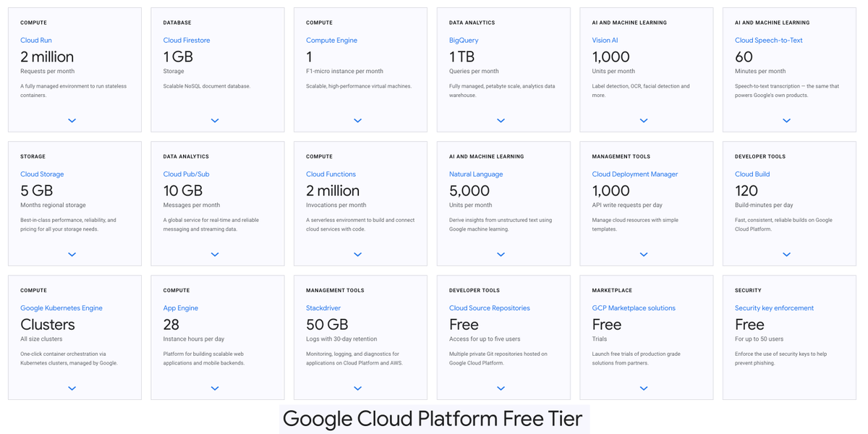The width and height of the screenshot is (868, 434).
Task: Open the Cloud Pub/Sub link
Action: 186,174
